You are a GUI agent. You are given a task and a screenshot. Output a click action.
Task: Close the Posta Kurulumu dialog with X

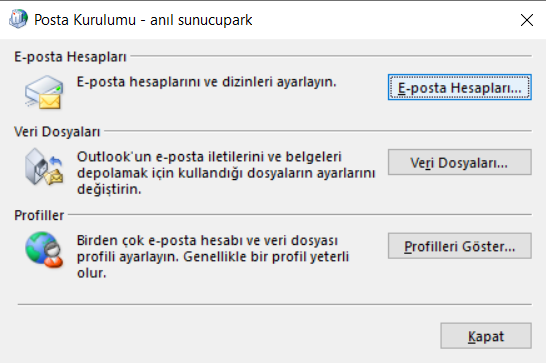tap(526, 20)
